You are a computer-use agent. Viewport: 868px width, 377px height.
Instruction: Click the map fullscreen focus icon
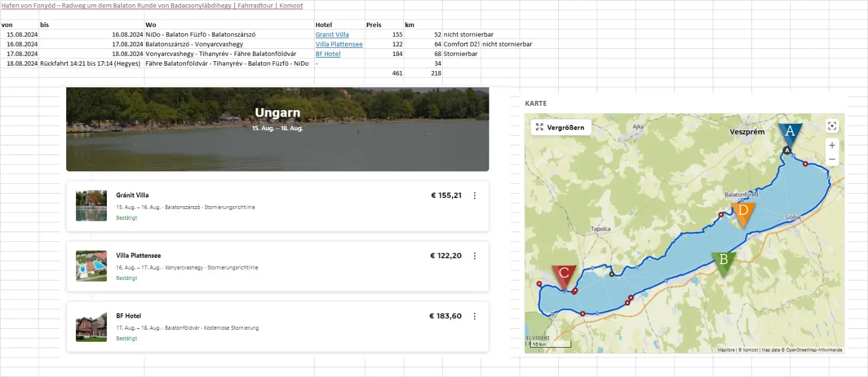[x=832, y=126]
